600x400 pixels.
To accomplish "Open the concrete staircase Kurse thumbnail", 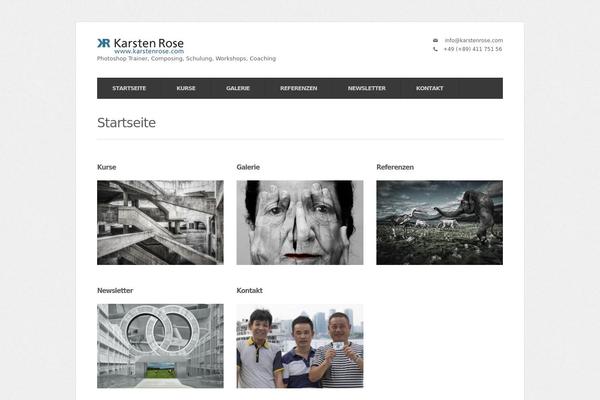I will click(x=160, y=222).
